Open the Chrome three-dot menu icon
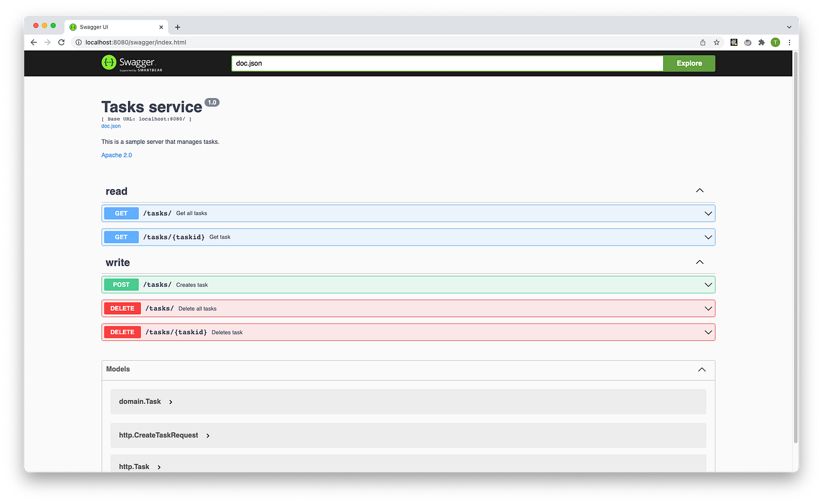823x504 pixels. tap(789, 42)
